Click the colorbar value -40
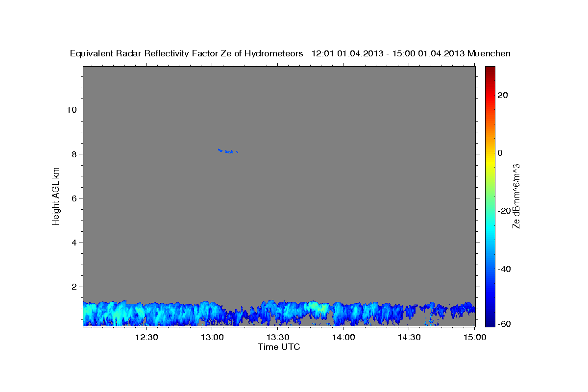This screenshot has height=392, width=588. point(505,269)
